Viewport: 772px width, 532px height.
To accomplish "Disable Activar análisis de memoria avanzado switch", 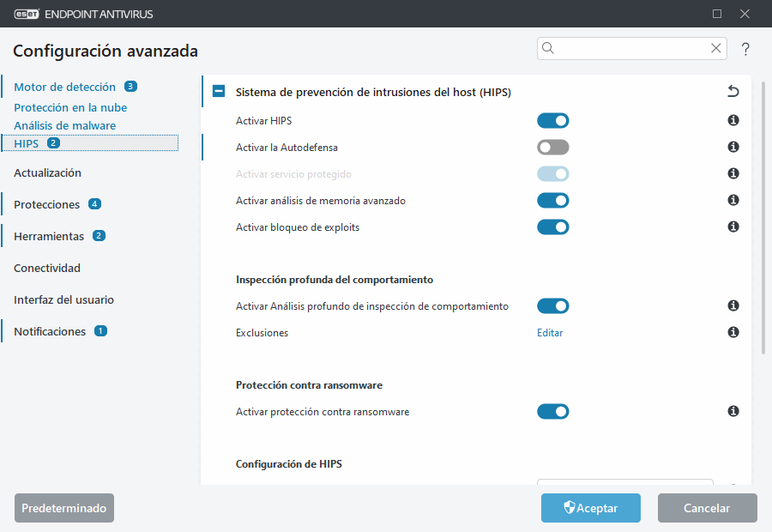I will tap(553, 201).
